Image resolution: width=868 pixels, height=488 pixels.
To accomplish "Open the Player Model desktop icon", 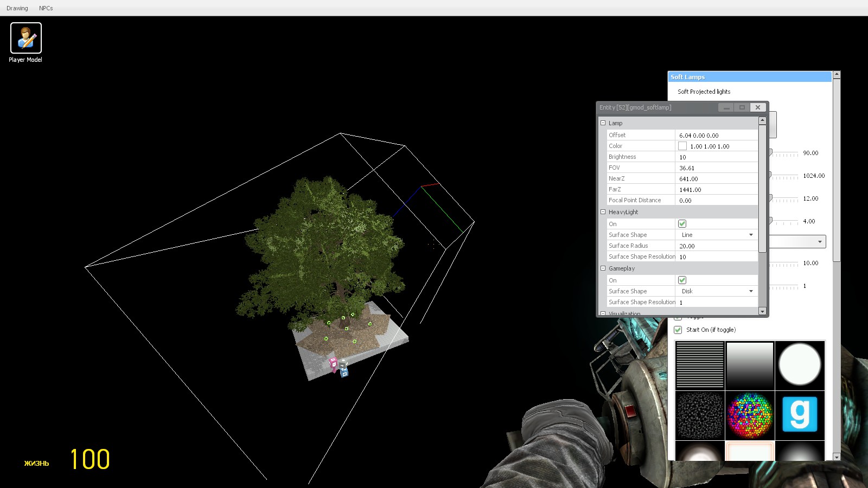I will [25, 43].
